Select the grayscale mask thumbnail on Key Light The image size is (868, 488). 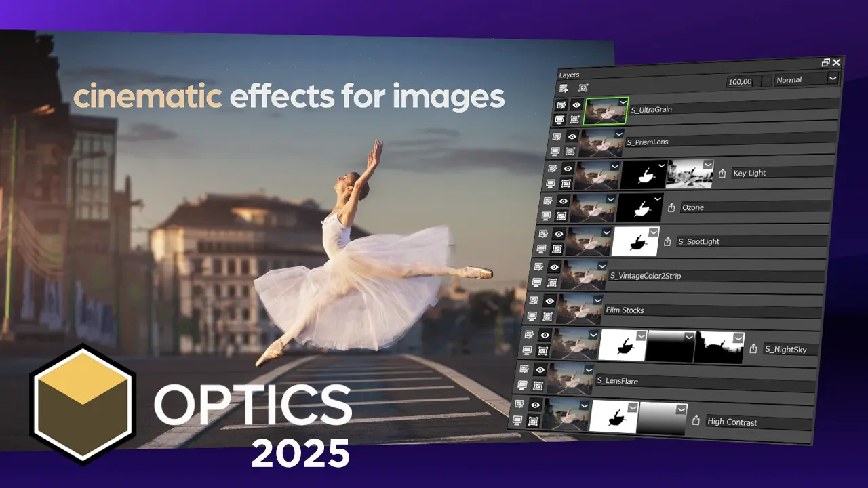[689, 174]
